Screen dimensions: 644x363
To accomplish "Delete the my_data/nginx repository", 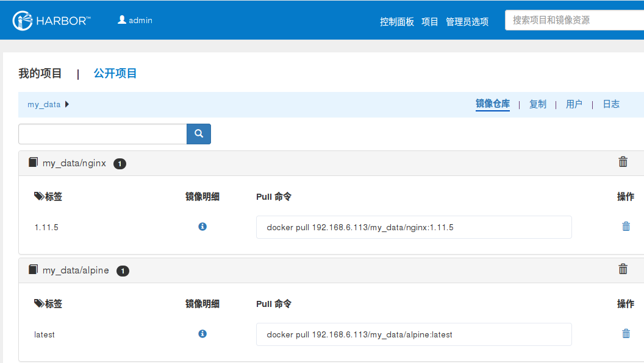I will pos(623,161).
